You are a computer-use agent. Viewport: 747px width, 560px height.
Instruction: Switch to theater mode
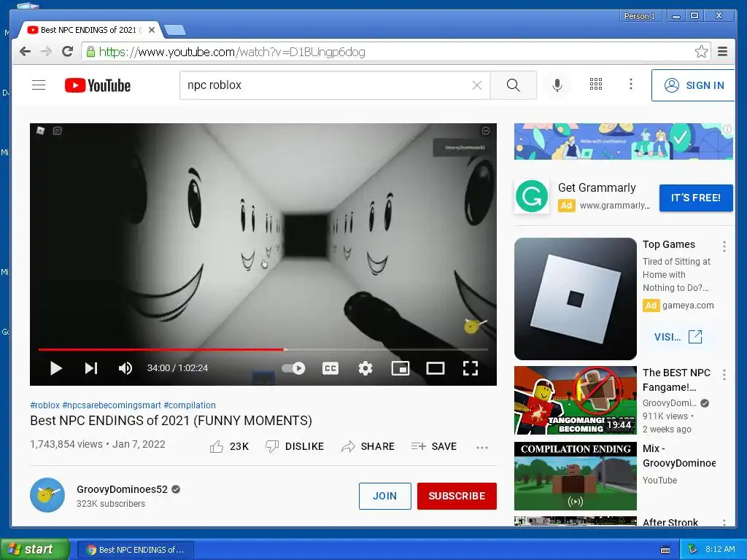click(436, 368)
